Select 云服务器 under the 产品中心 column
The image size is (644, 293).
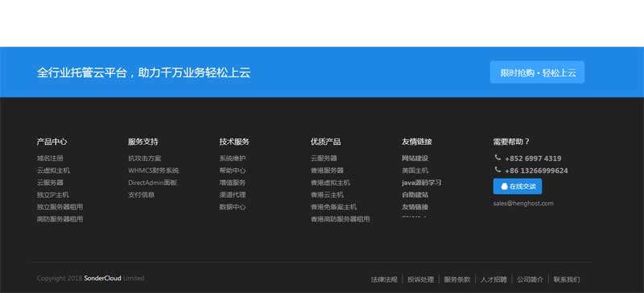pyautogui.click(x=50, y=183)
